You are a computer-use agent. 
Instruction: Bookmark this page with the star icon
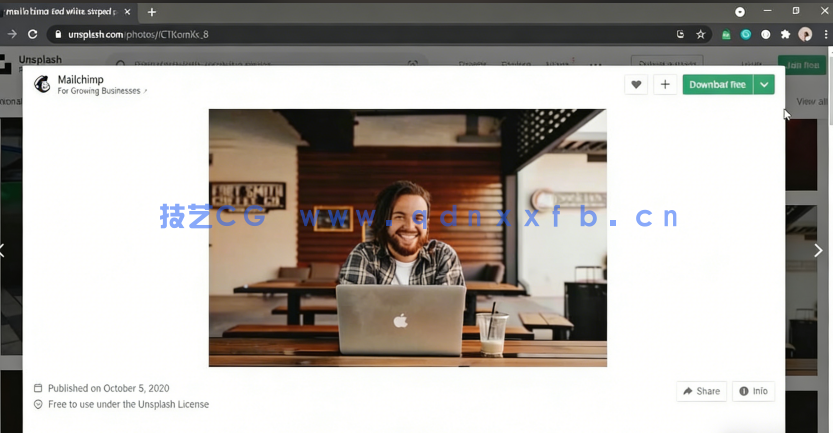pyautogui.click(x=701, y=34)
